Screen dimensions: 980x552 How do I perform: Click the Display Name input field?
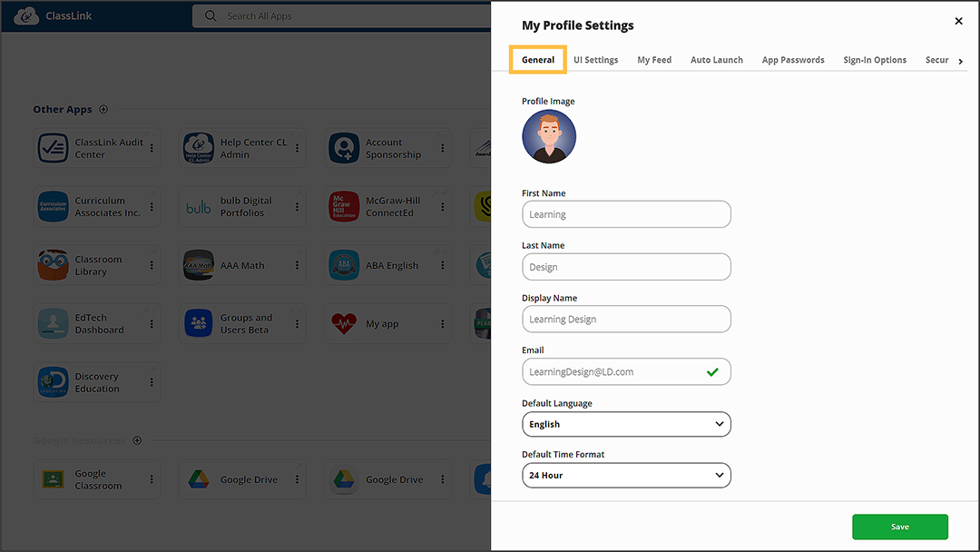point(626,319)
